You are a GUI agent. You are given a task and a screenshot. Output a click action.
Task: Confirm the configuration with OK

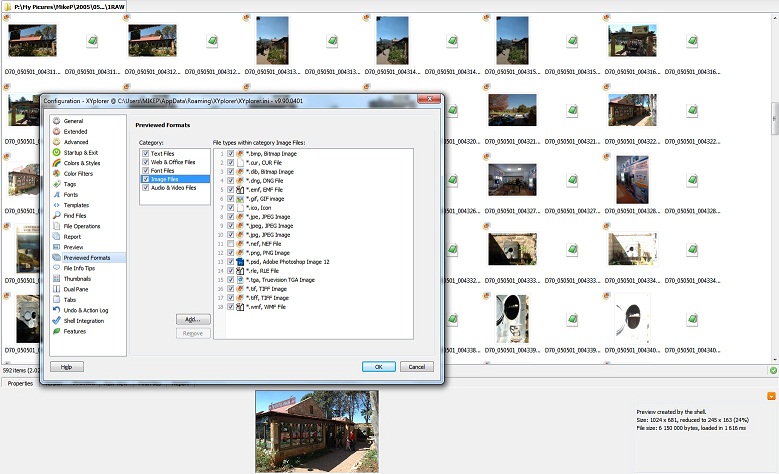click(378, 367)
